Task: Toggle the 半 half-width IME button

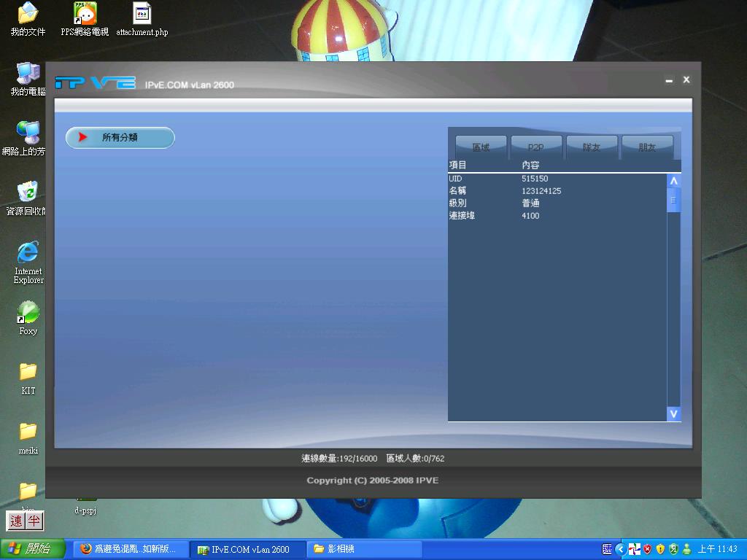Action: pos(34,521)
